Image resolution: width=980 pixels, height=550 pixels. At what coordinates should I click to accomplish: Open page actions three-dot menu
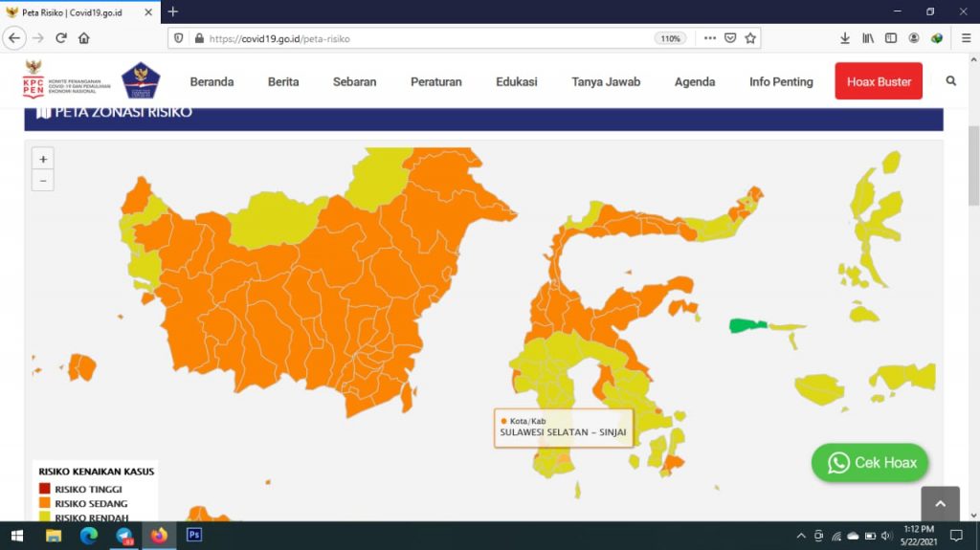[x=709, y=38]
